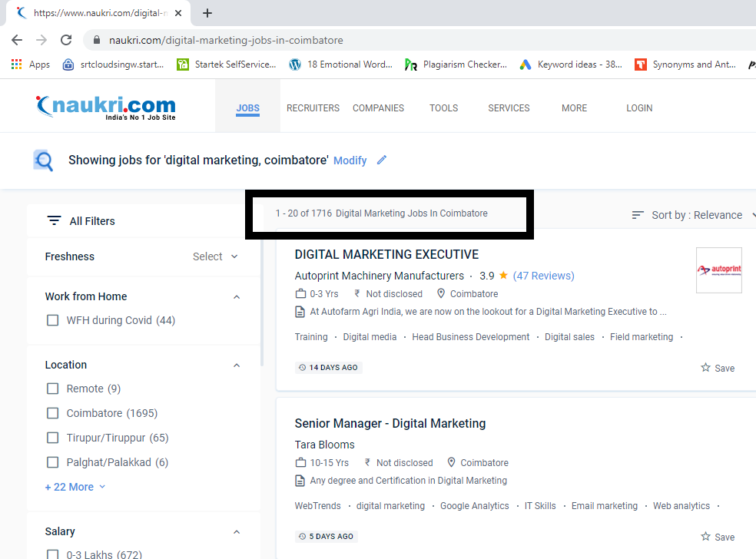Open the Apps bookmarks grid icon
Image resolution: width=756 pixels, height=559 pixels.
pyautogui.click(x=16, y=64)
